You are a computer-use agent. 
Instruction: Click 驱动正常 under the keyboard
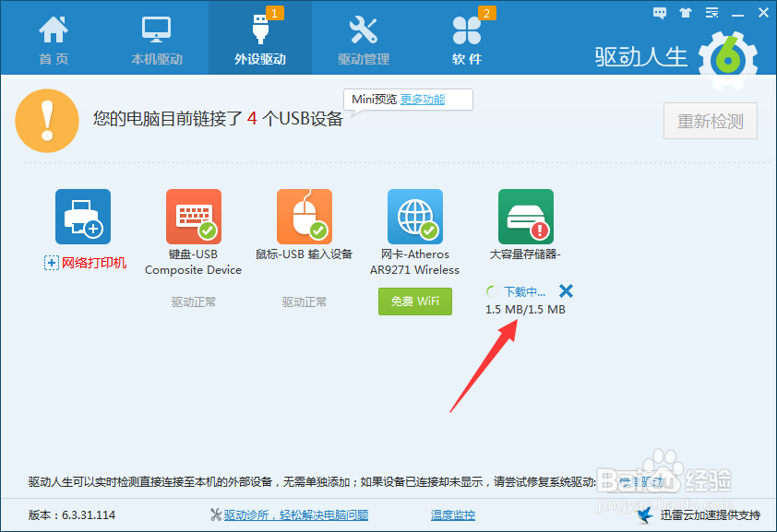pos(194,301)
